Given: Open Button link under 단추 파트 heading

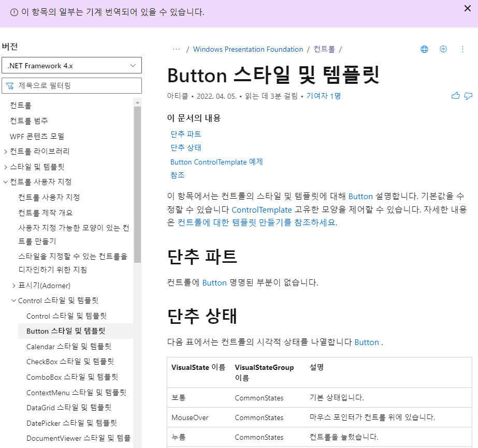Looking at the screenshot, I should click(x=214, y=282).
